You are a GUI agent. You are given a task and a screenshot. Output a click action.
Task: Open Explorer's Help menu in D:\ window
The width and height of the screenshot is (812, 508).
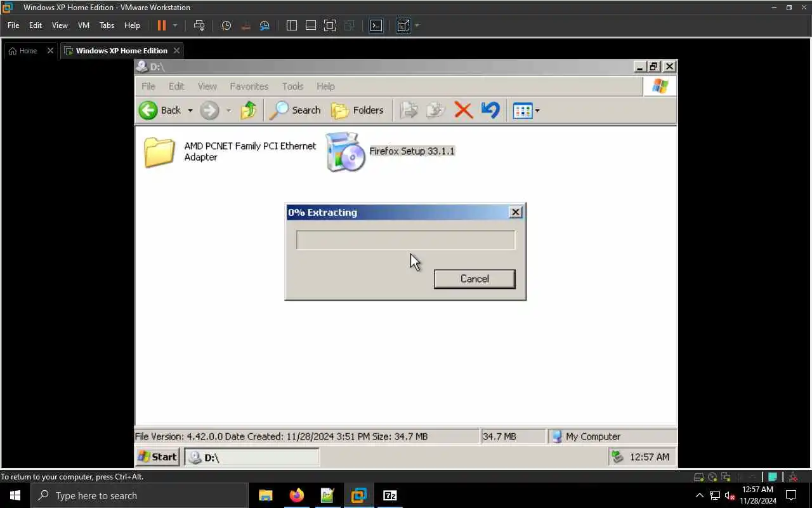[x=325, y=86]
